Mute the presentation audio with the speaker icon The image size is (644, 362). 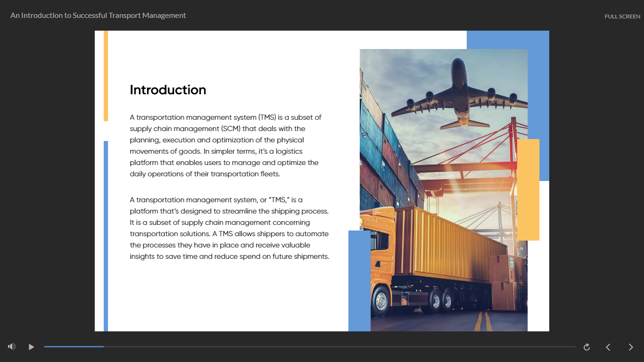click(12, 347)
